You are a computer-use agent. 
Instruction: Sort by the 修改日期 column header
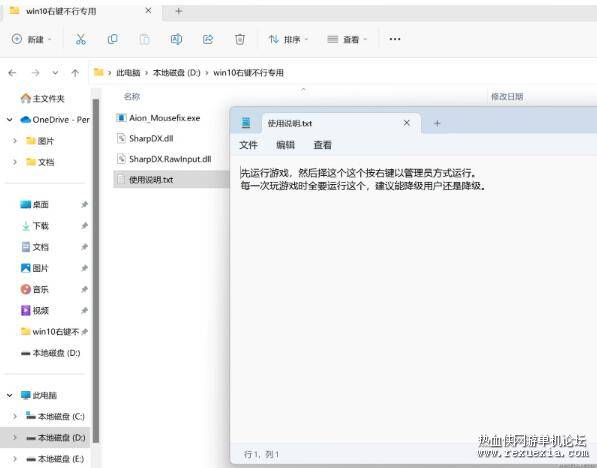click(x=507, y=97)
